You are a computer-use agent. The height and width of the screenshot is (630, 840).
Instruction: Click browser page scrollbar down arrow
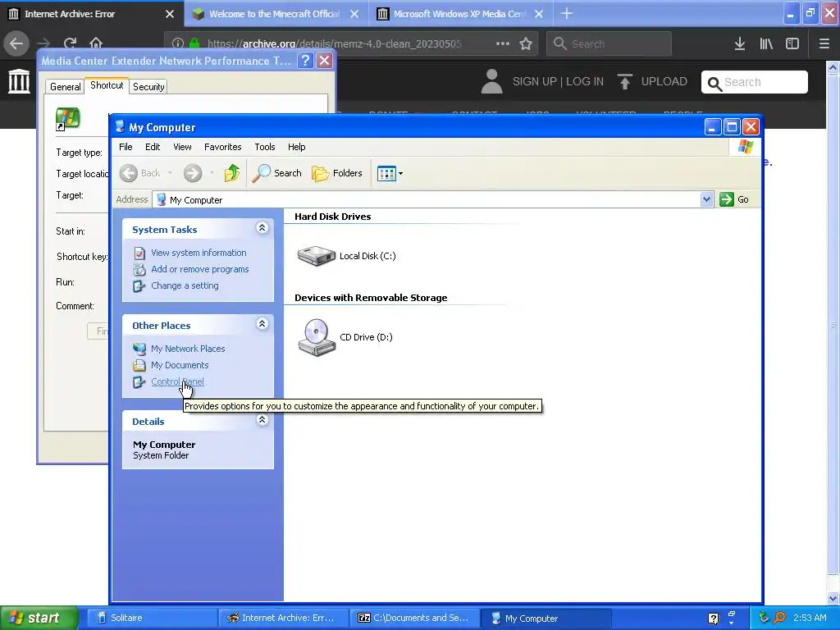833,598
